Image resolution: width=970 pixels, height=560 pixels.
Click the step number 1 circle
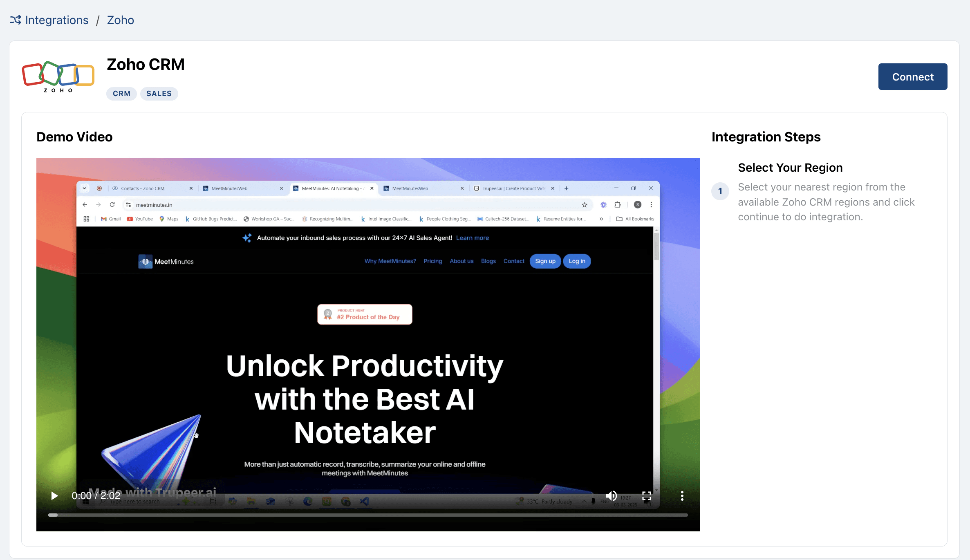(x=720, y=191)
